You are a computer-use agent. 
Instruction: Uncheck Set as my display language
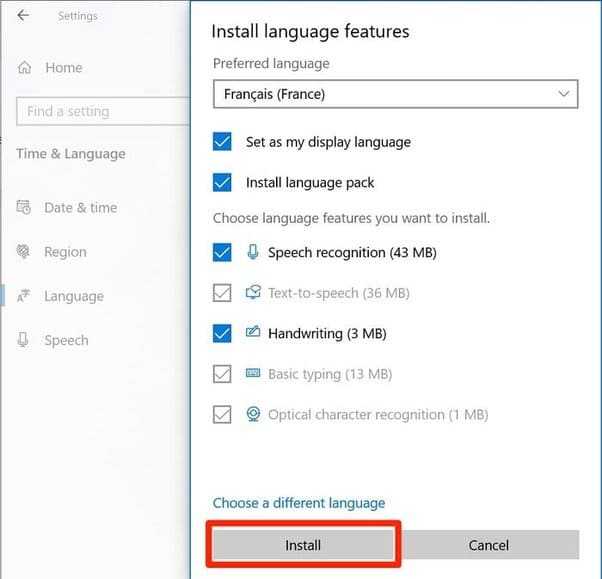(222, 142)
